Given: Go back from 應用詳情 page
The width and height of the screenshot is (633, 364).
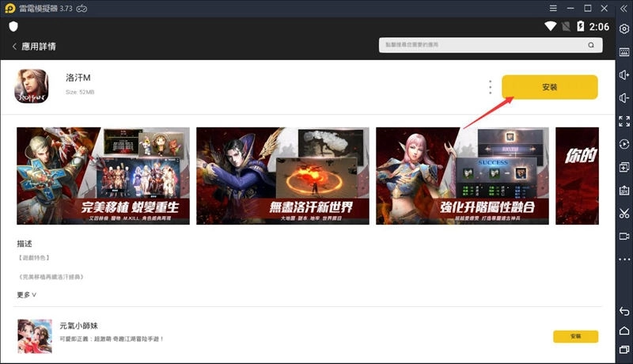Looking at the screenshot, I should [14, 47].
